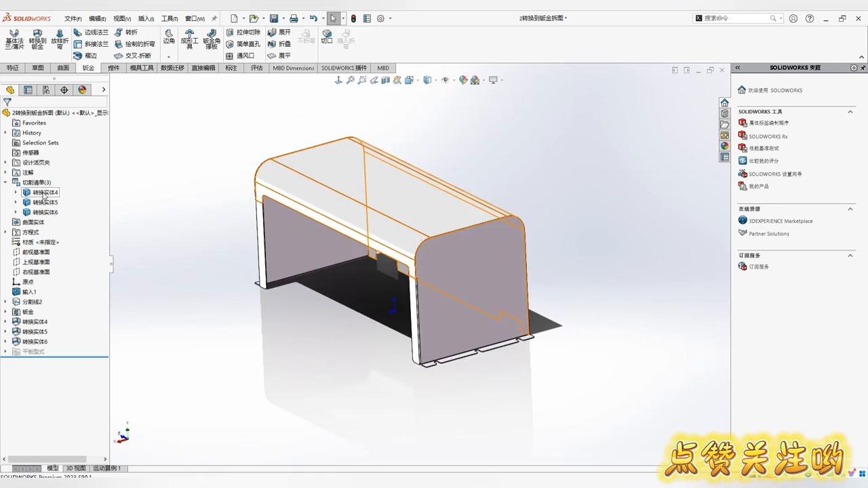Click the 交叉-折断 cross break tool
This screenshot has height=488, width=868.
[132, 56]
